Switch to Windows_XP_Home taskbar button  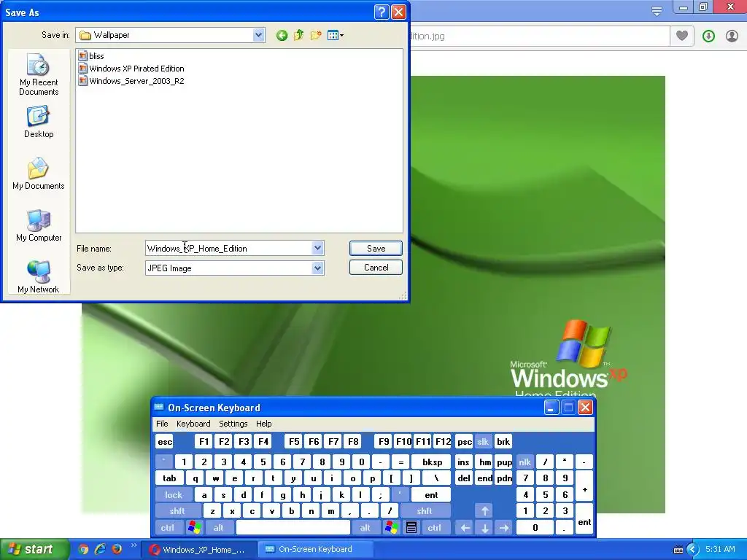[199, 550]
